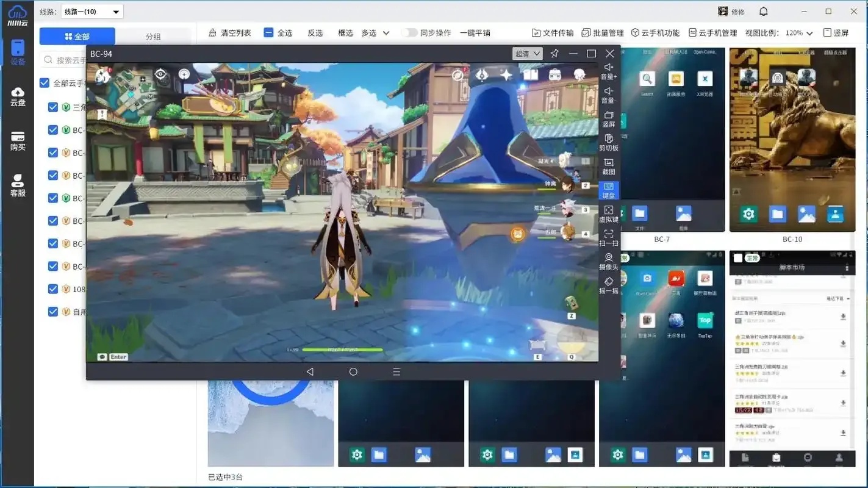Change the 超清 quality dropdown
This screenshot has width=868, height=488.
point(528,54)
